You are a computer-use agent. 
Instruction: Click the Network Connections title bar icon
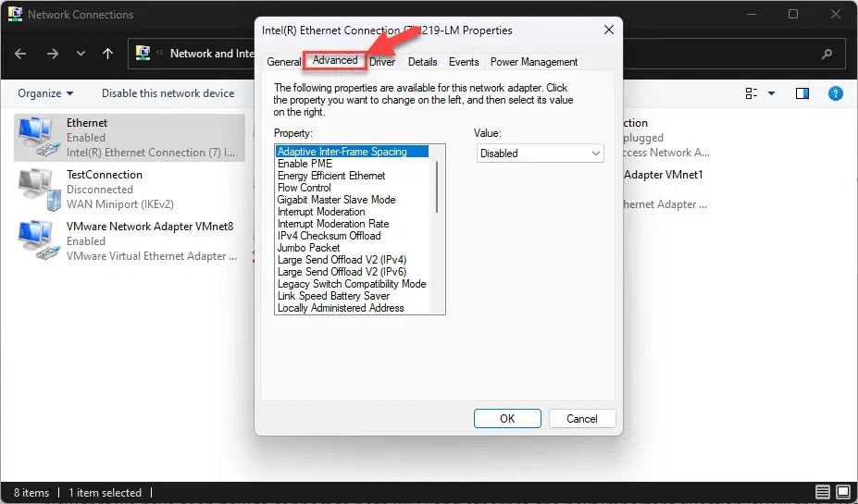[15, 14]
